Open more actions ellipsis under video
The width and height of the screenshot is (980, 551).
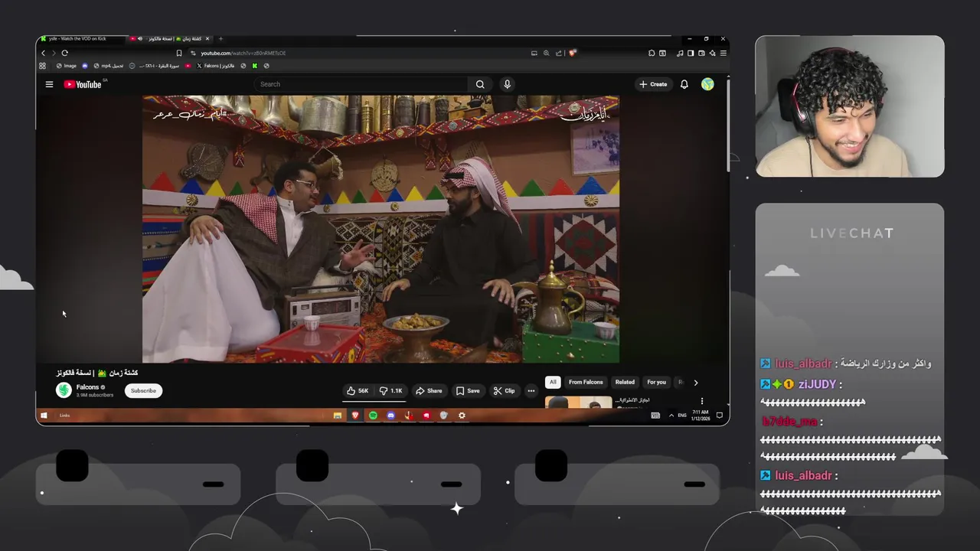(x=531, y=390)
